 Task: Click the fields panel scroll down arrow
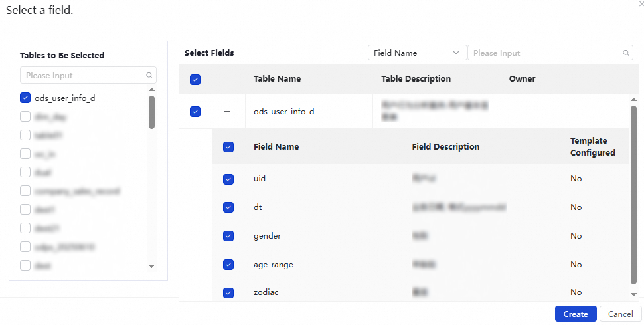(x=633, y=293)
